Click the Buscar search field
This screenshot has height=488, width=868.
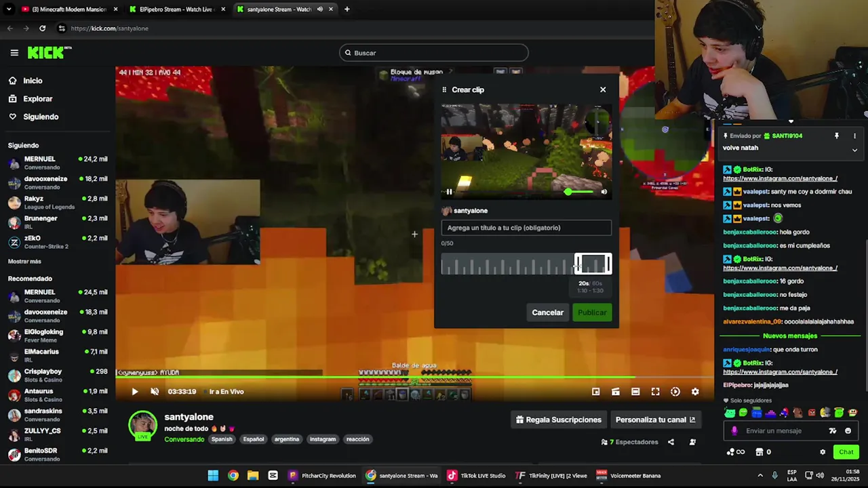[434, 53]
